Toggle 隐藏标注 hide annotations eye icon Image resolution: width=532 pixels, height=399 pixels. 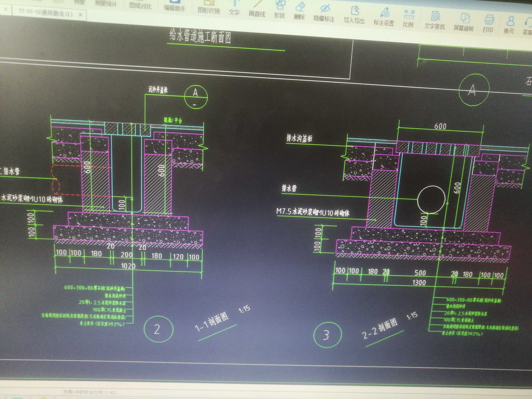tap(324, 13)
